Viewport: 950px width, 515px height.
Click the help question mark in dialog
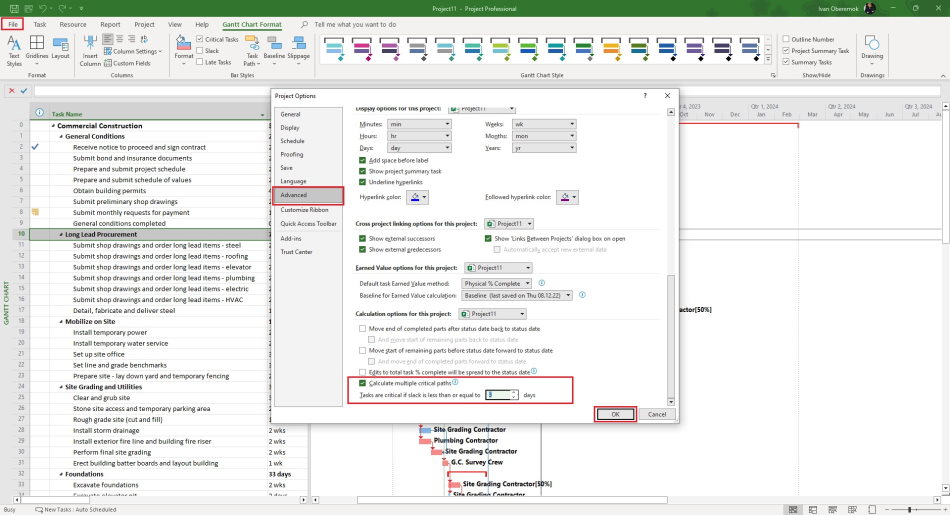(645, 96)
